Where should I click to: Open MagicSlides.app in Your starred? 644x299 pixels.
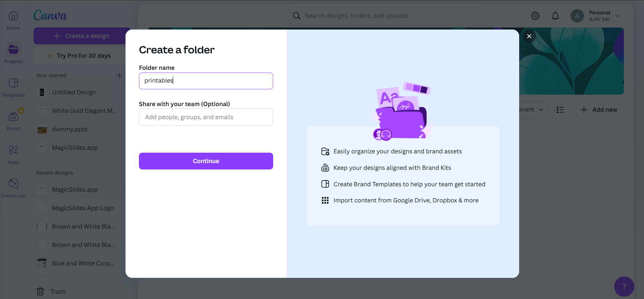pyautogui.click(x=75, y=148)
